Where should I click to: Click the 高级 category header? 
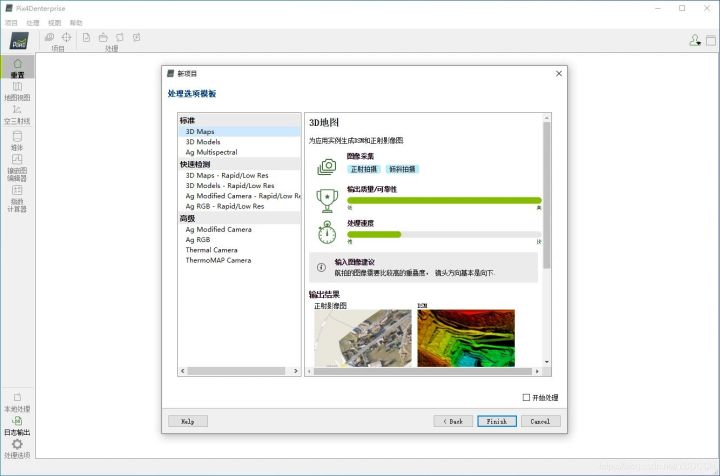(x=239, y=218)
